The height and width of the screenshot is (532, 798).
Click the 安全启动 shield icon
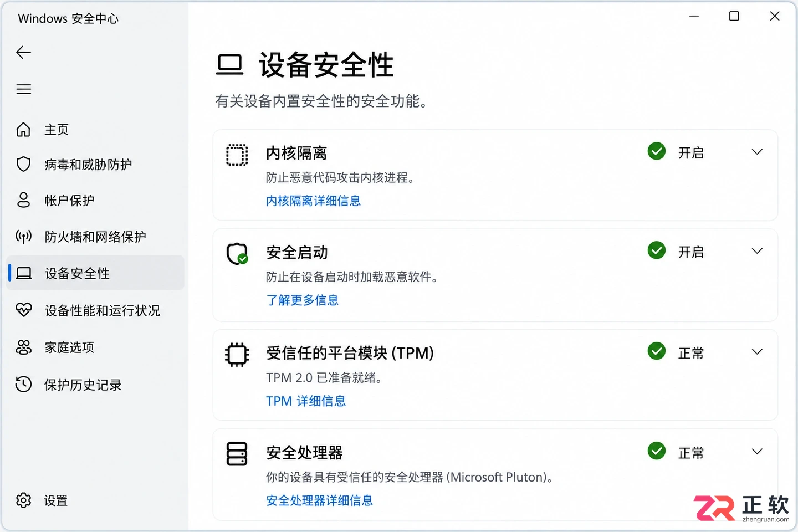(237, 254)
